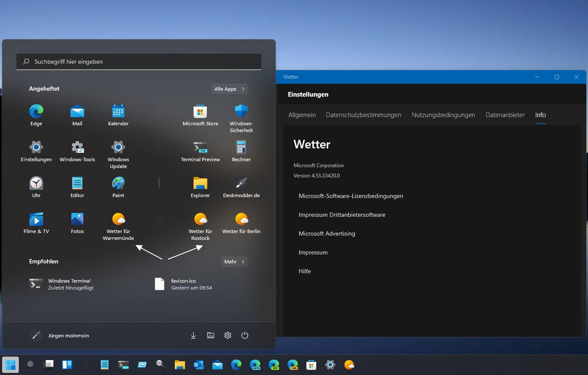Open the recommended favicon.ico file
Viewport: 588px width, 375px height.
click(184, 284)
